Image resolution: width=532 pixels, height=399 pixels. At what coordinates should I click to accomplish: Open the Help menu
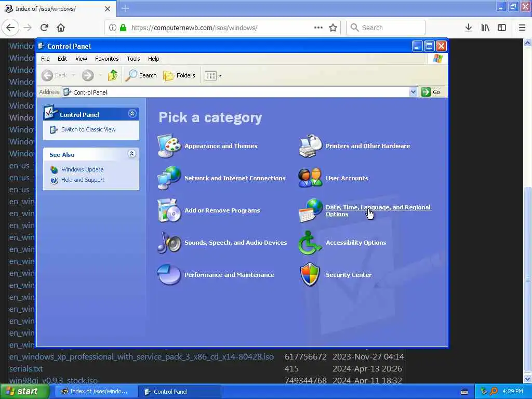(x=153, y=59)
